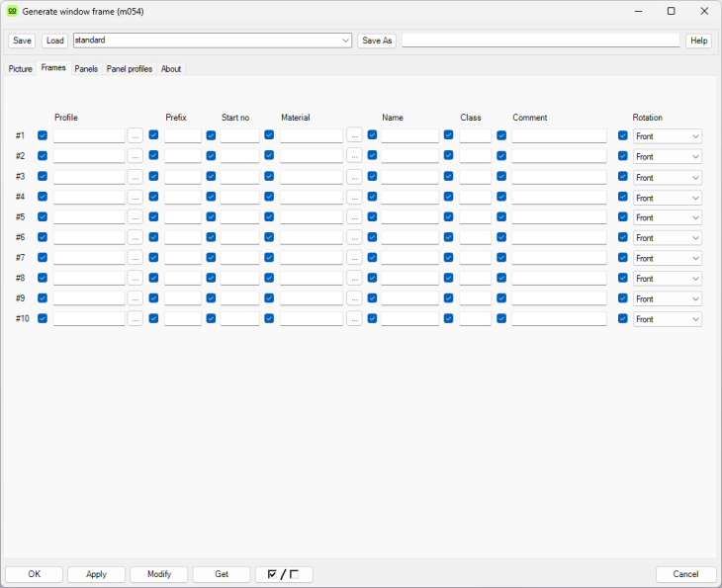
Task: Focus the Save As name field
Action: 541,41
